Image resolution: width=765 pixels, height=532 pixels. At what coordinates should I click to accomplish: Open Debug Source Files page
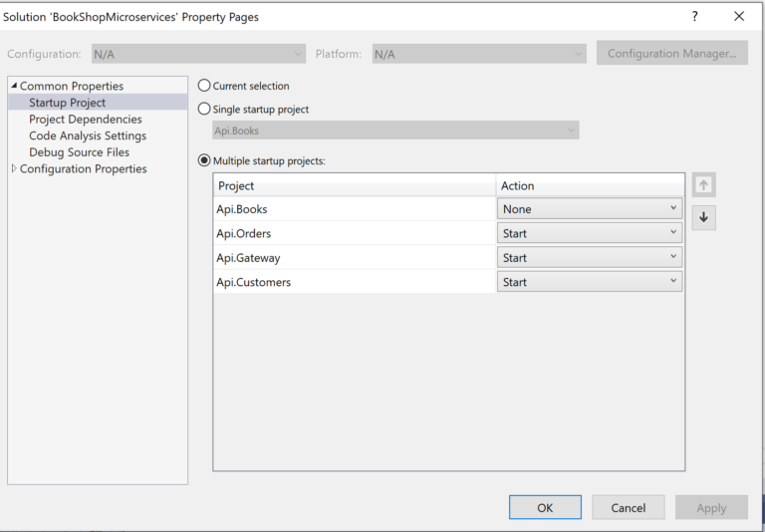coord(79,152)
